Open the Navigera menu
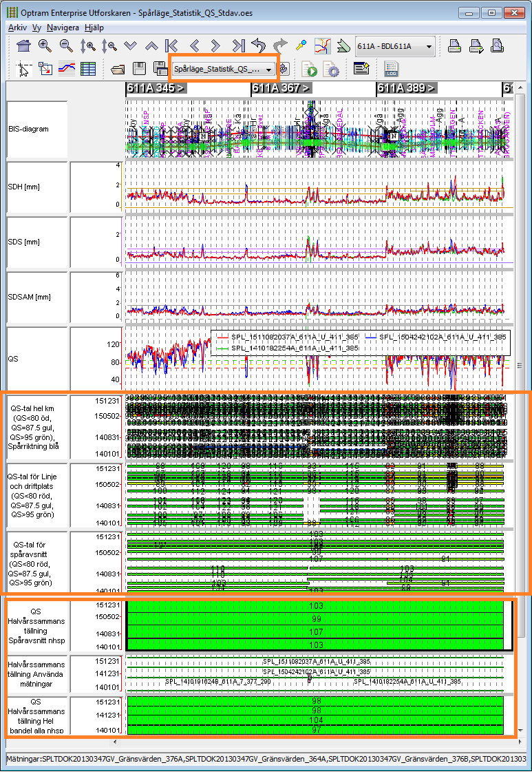The image size is (532, 774). [63, 28]
